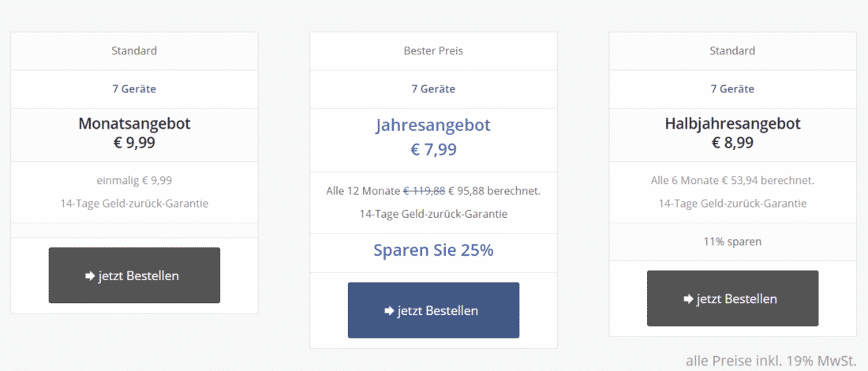Select the Halbjahresangebot € 8,99 heading
The image size is (868, 371).
tap(732, 133)
